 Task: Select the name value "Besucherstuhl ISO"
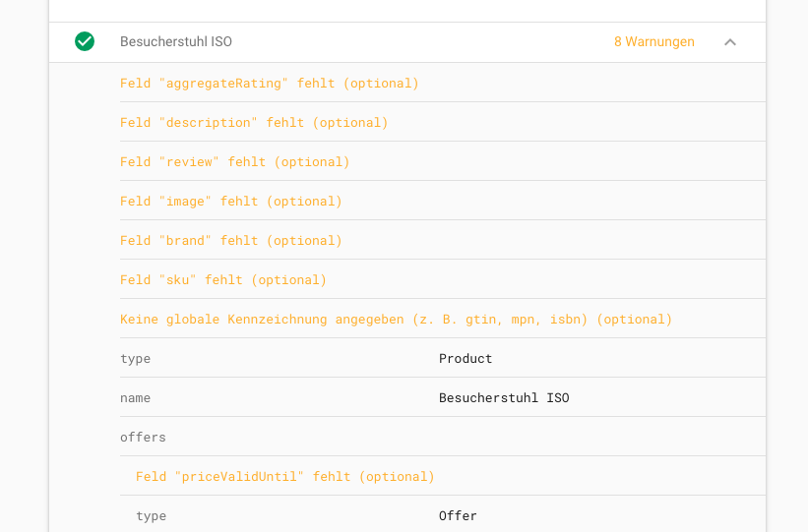coord(504,398)
